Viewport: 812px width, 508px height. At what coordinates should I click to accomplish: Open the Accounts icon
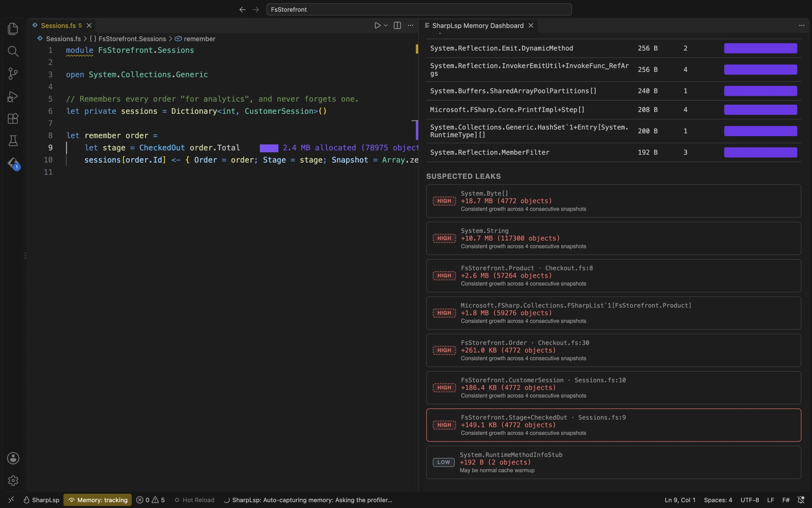13,458
